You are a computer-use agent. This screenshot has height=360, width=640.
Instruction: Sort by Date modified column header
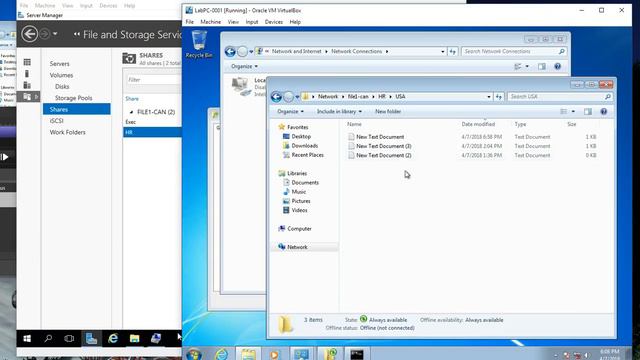point(478,124)
